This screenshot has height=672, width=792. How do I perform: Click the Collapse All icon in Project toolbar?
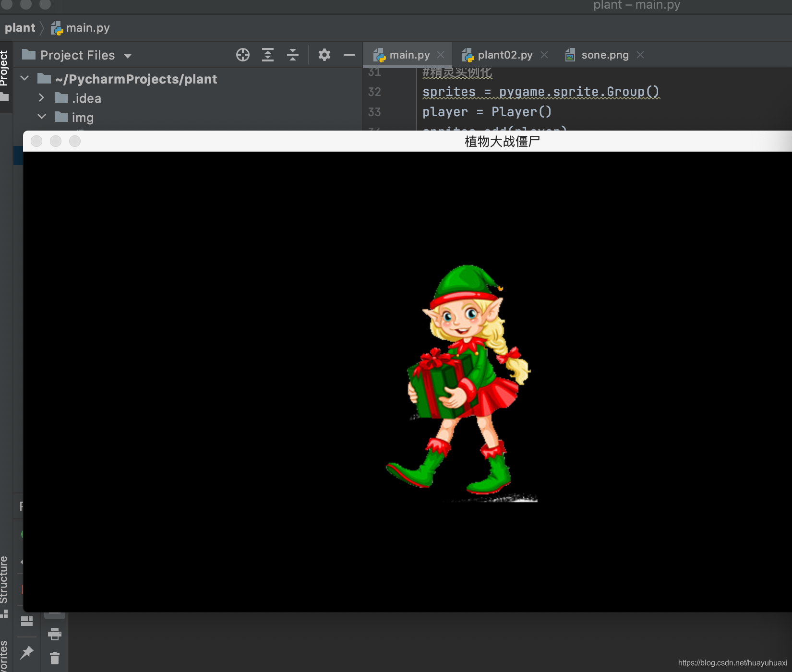pos(293,55)
